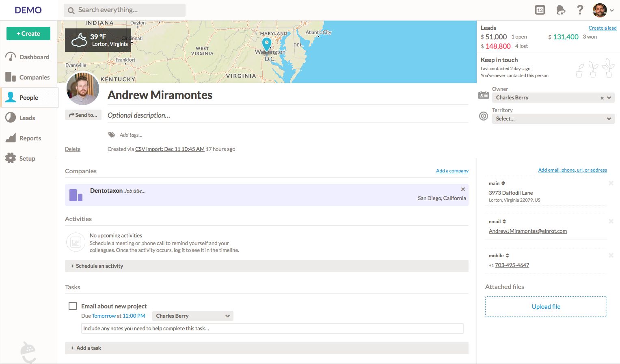This screenshot has width=620, height=364.
Task: Open the Territory 'Select...' dropdown
Action: pos(553,118)
